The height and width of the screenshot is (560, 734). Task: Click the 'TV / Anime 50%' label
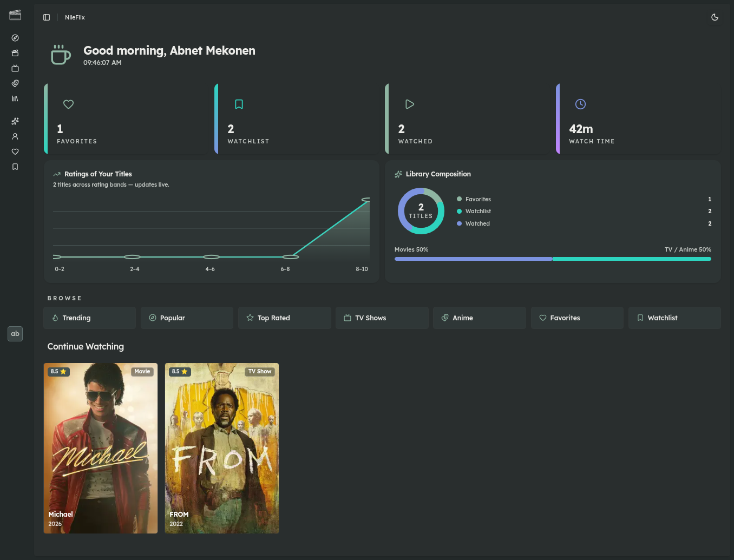click(x=688, y=249)
